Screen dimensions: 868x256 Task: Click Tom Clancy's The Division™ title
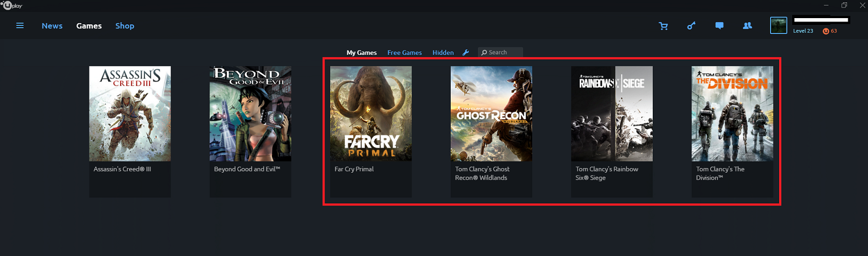click(720, 173)
